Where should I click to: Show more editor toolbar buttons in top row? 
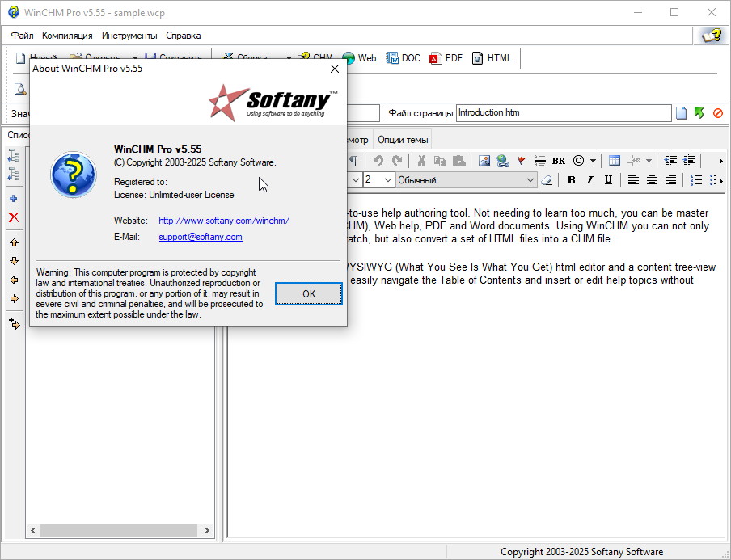721,161
